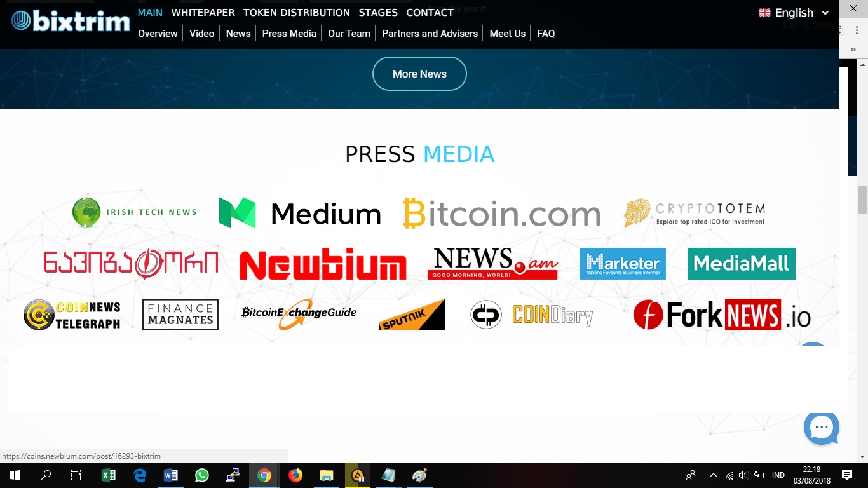The height and width of the screenshot is (488, 868).
Task: Open the WHITEPAPER menu item
Action: (x=203, y=13)
